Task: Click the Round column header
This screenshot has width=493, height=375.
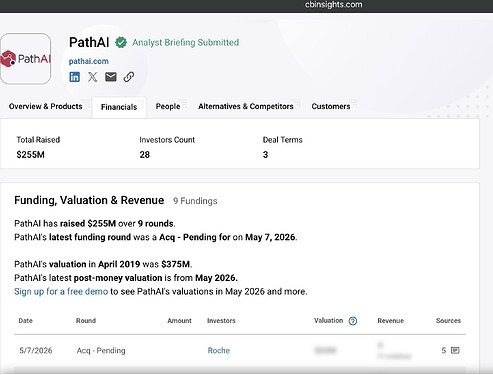Action: coord(86,321)
